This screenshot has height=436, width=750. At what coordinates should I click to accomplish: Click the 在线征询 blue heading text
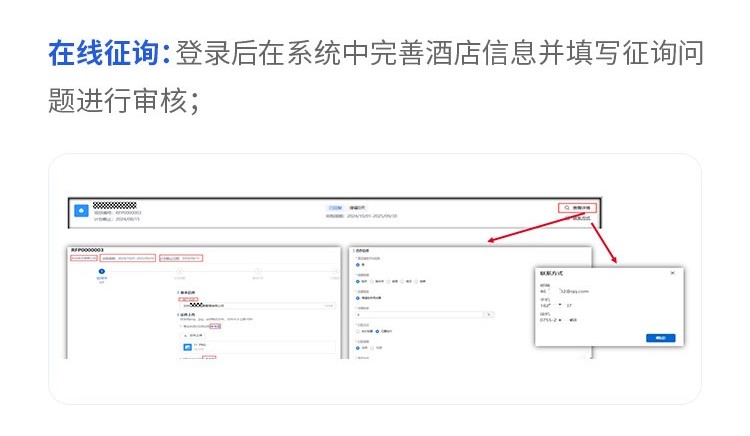[x=109, y=53]
